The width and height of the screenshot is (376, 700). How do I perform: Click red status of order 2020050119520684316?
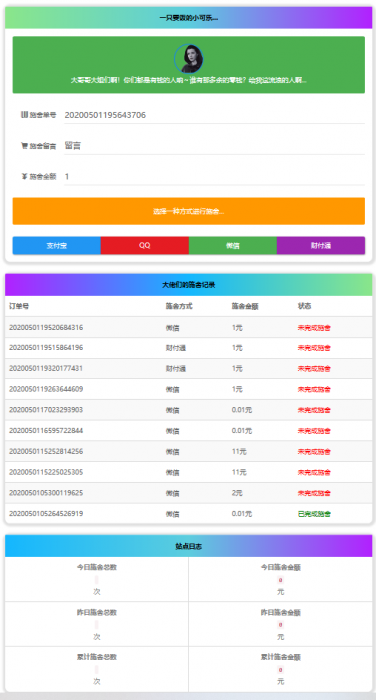314,328
